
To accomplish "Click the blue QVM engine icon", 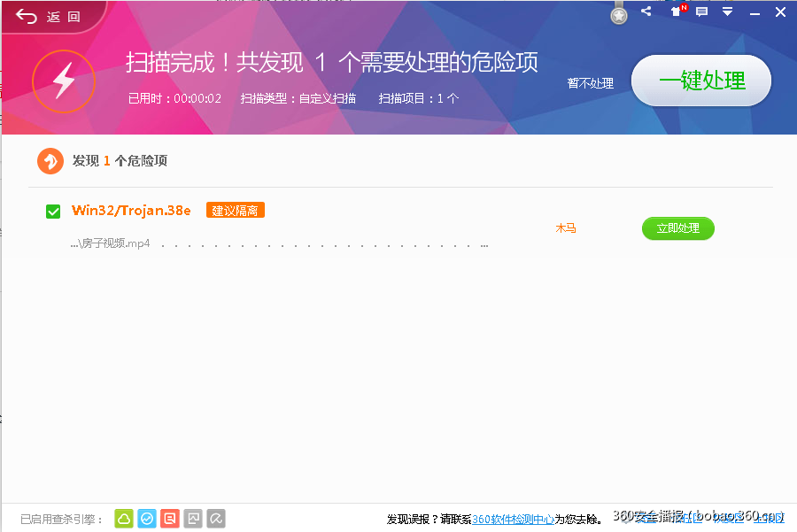I will (146, 519).
